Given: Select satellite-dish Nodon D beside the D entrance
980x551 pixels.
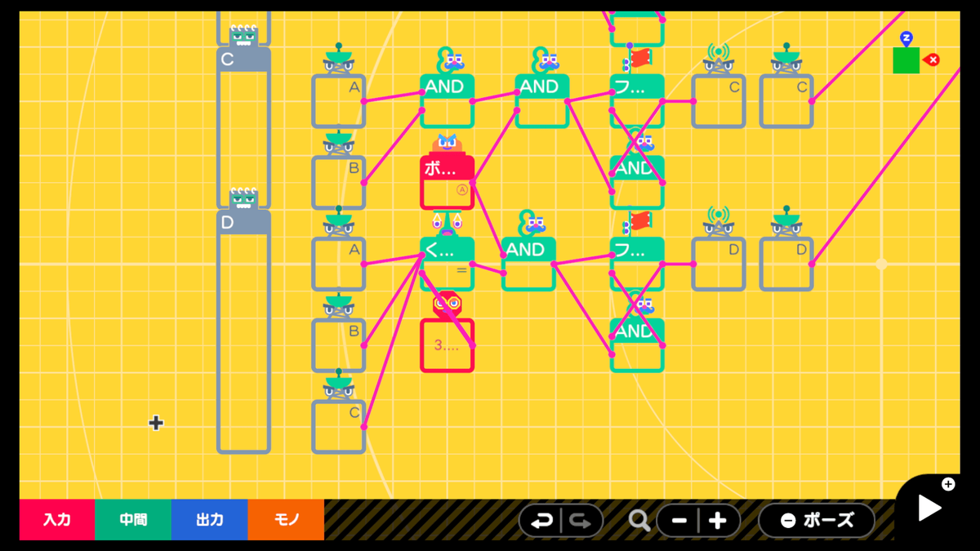Looking at the screenshot, I should tap(786, 264).
